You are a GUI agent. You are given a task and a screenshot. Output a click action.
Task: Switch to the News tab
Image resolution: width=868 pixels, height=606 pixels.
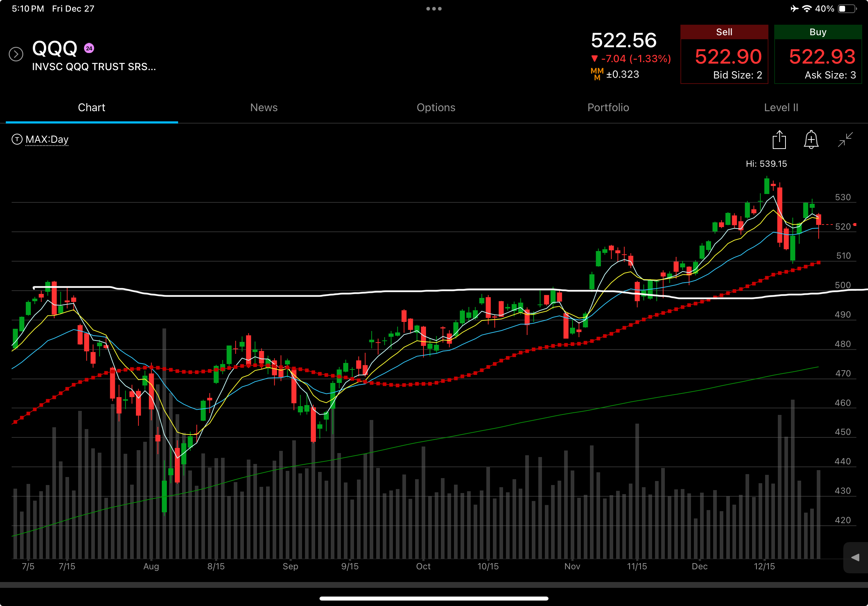click(264, 108)
